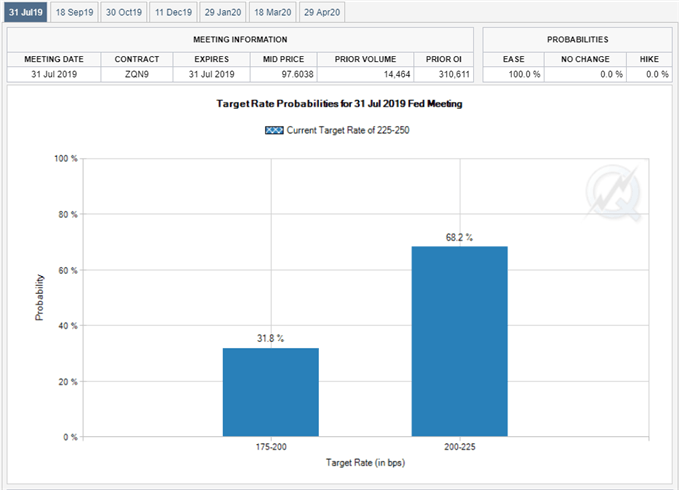Click the PRIOR VOLUME column header
The image size is (679, 490).
(365, 59)
